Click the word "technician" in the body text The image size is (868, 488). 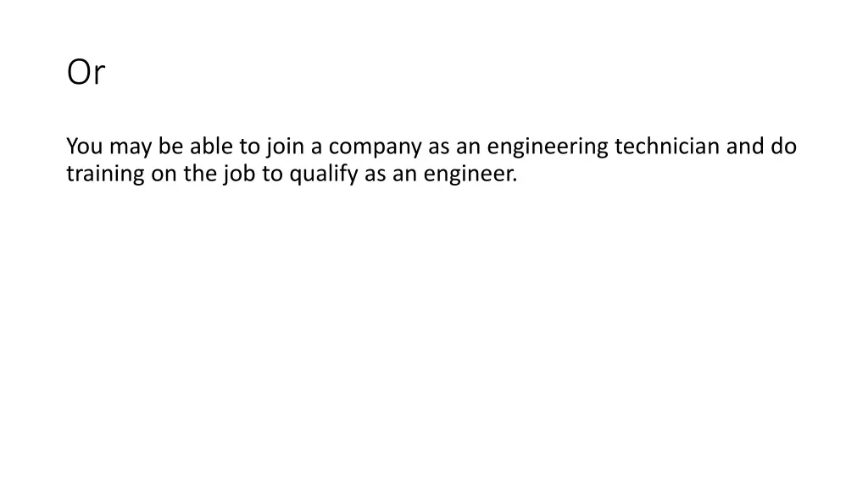click(667, 146)
